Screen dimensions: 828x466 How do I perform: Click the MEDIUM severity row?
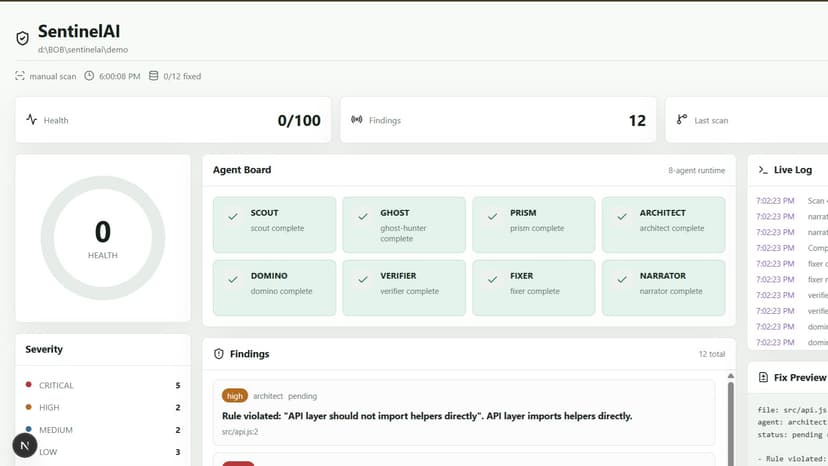[x=103, y=430]
